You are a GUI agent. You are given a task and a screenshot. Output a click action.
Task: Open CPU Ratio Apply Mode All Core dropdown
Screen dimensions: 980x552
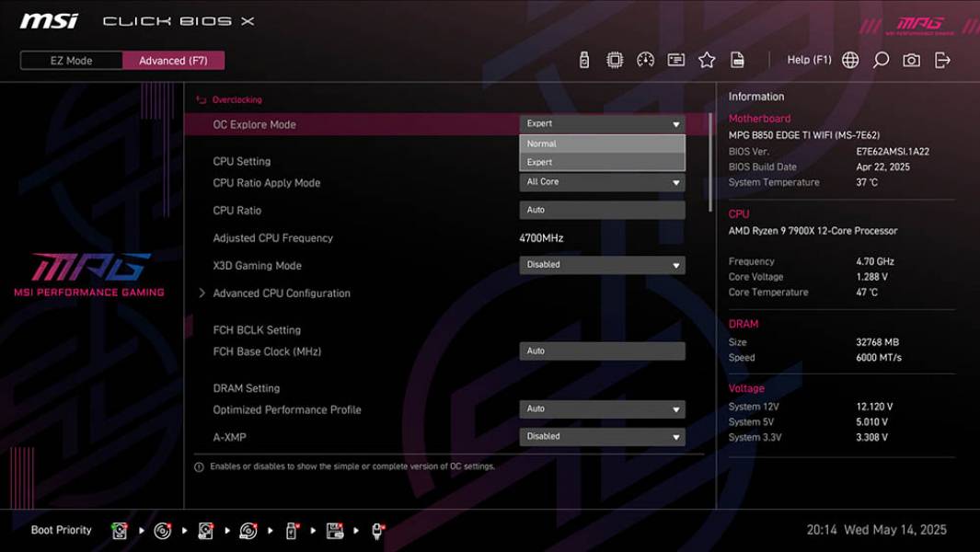pos(602,182)
